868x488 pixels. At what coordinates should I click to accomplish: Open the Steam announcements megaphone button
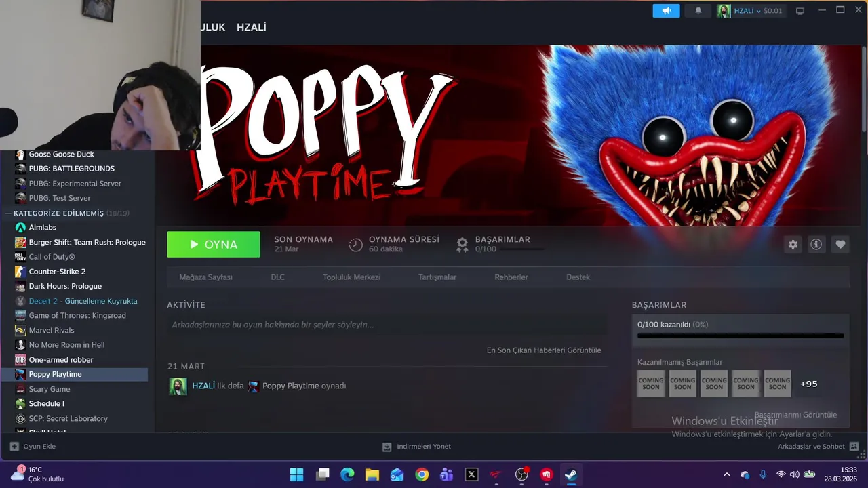pos(666,11)
